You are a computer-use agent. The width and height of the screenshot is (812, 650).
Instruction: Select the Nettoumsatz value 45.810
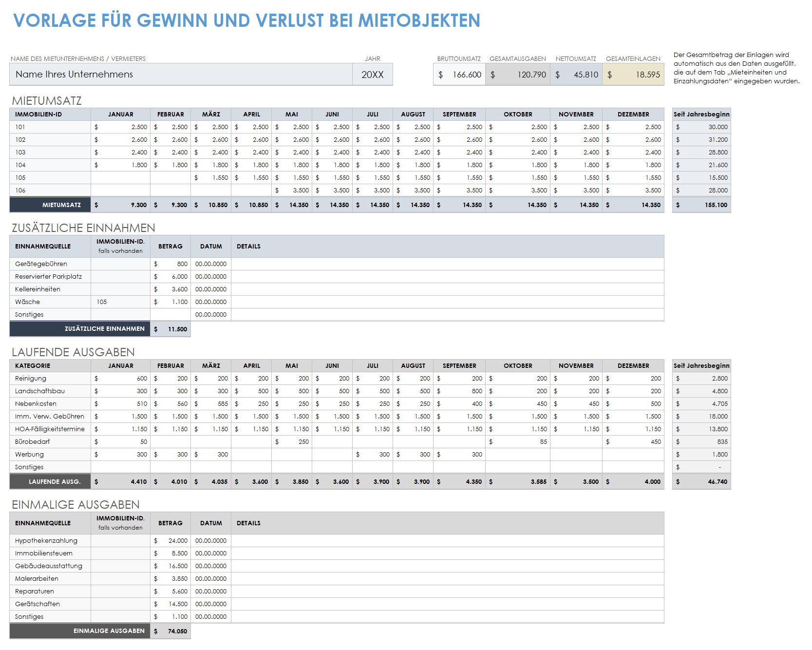coord(576,75)
